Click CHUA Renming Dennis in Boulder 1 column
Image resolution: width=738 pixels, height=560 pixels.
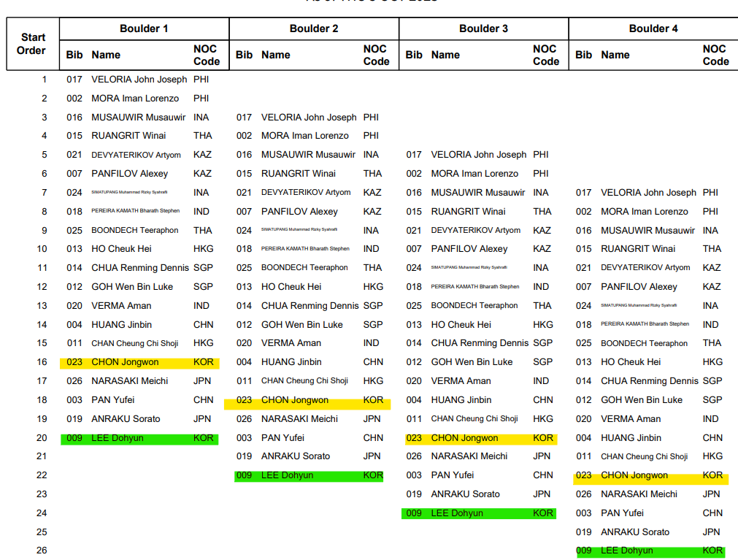point(139,268)
